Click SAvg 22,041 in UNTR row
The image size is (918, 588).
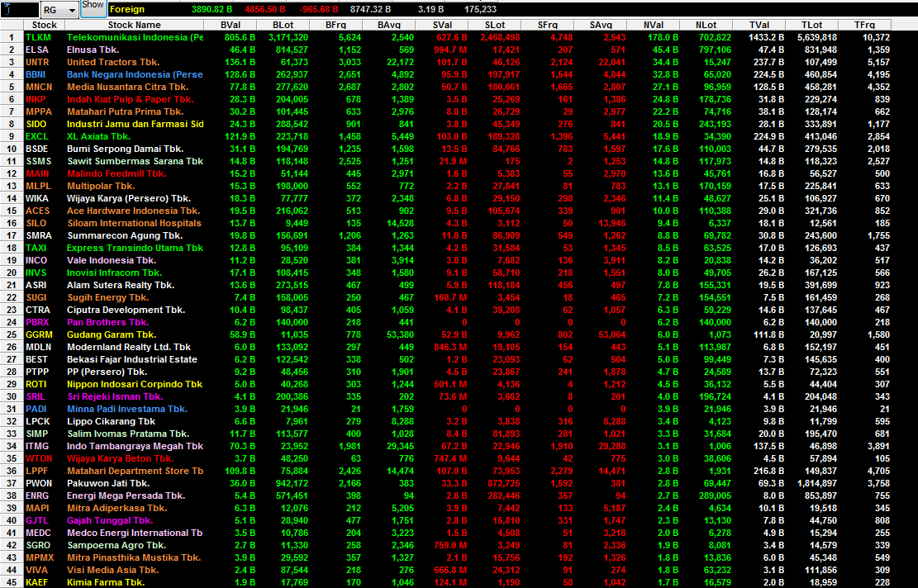[611, 62]
